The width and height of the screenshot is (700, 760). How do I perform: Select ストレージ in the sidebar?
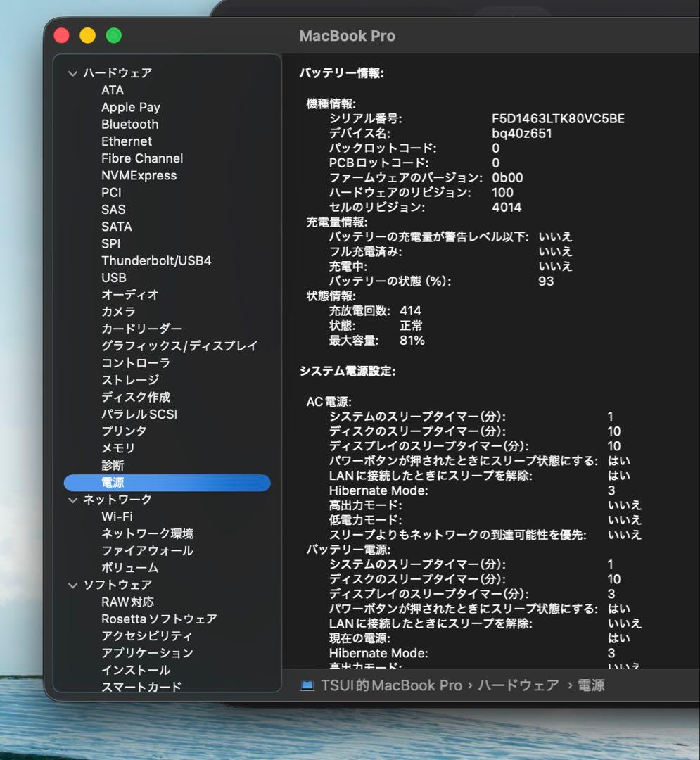coord(129,380)
